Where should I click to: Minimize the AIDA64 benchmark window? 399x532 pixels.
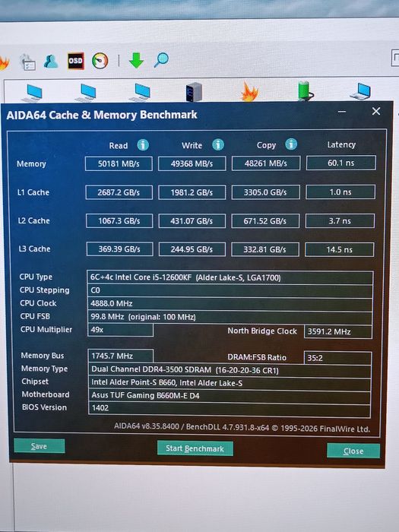coord(342,111)
